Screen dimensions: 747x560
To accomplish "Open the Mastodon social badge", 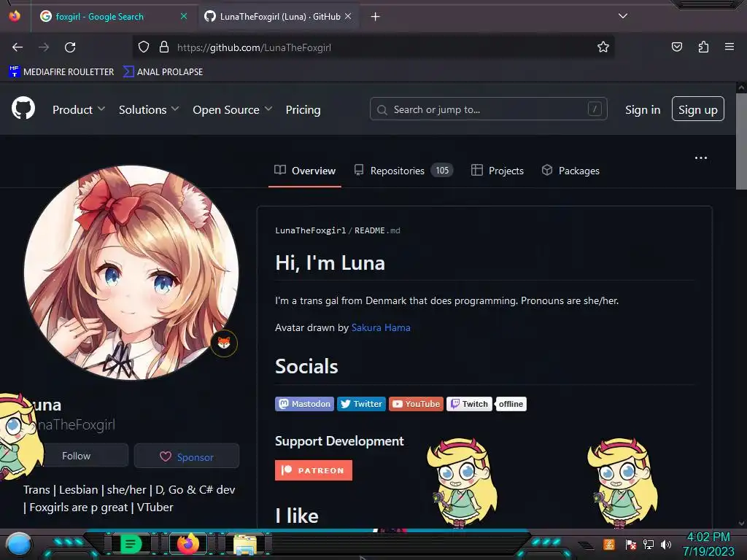I will [304, 404].
